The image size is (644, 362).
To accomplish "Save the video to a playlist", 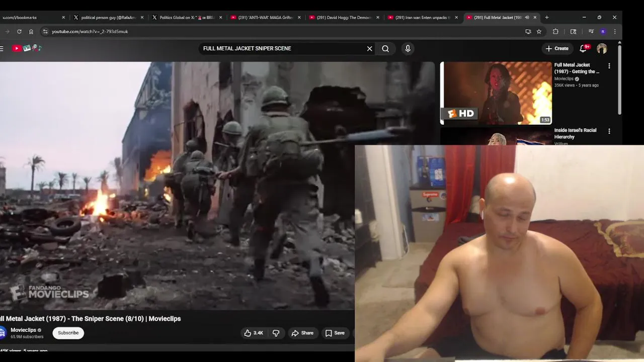I will [335, 333].
